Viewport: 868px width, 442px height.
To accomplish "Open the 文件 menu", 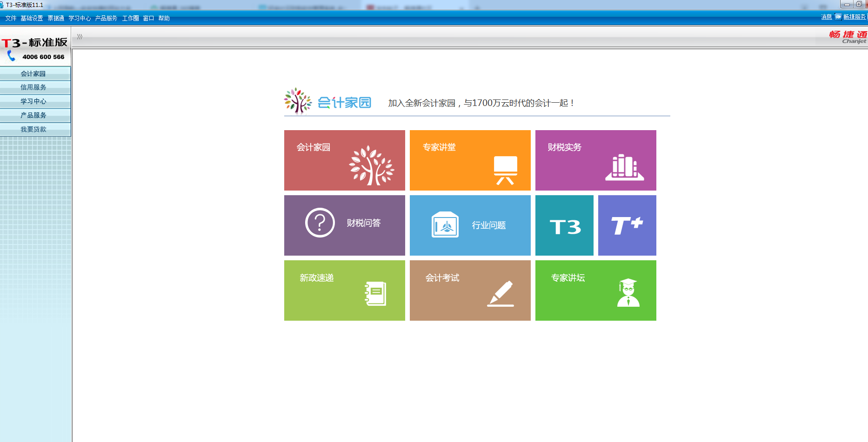I will tap(11, 18).
